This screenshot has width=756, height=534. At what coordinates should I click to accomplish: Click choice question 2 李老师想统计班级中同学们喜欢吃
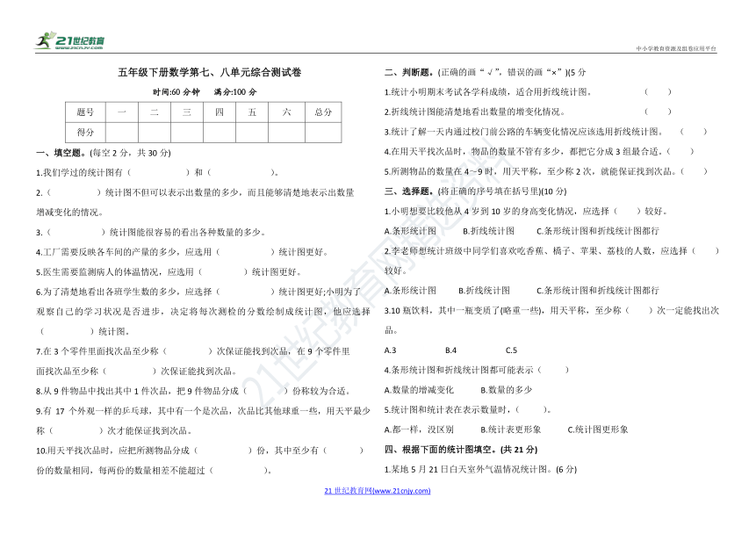(x=551, y=251)
